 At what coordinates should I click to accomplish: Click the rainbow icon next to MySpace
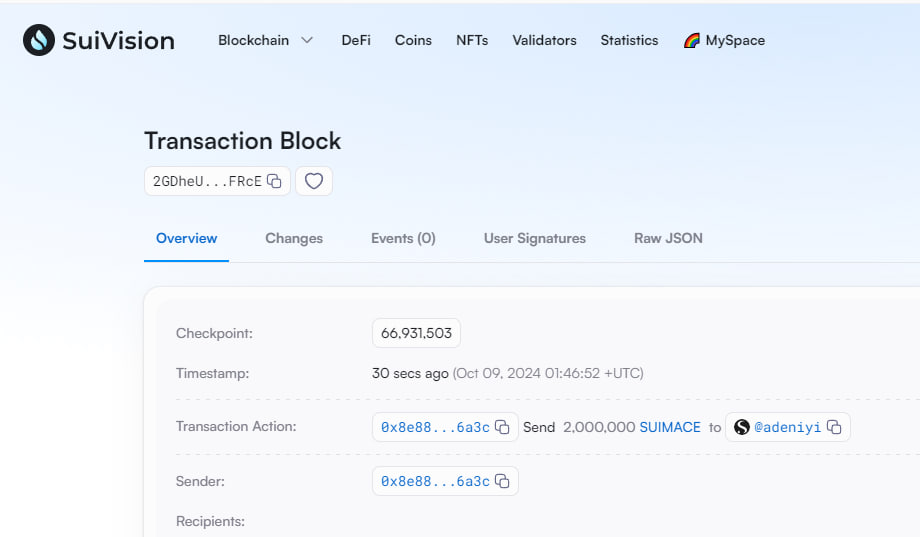tap(692, 40)
